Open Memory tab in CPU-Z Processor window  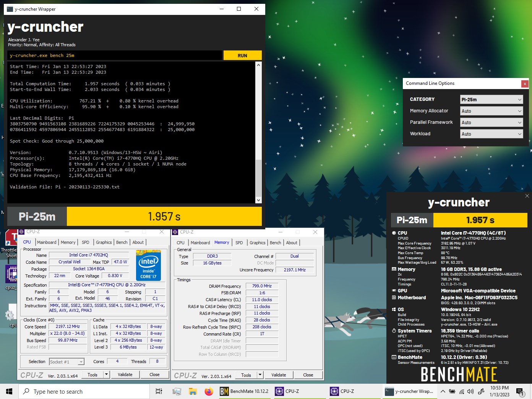tap(68, 242)
